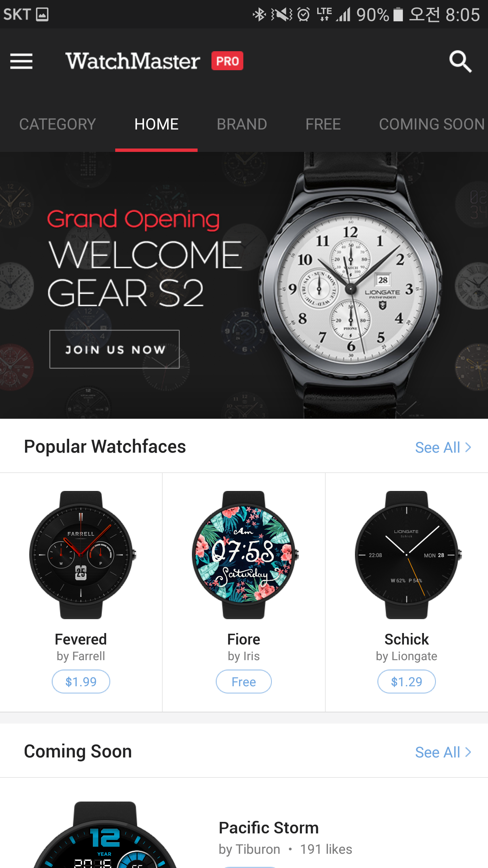Image resolution: width=488 pixels, height=868 pixels.
Task: Tap the battery indicator icon
Action: 398,15
